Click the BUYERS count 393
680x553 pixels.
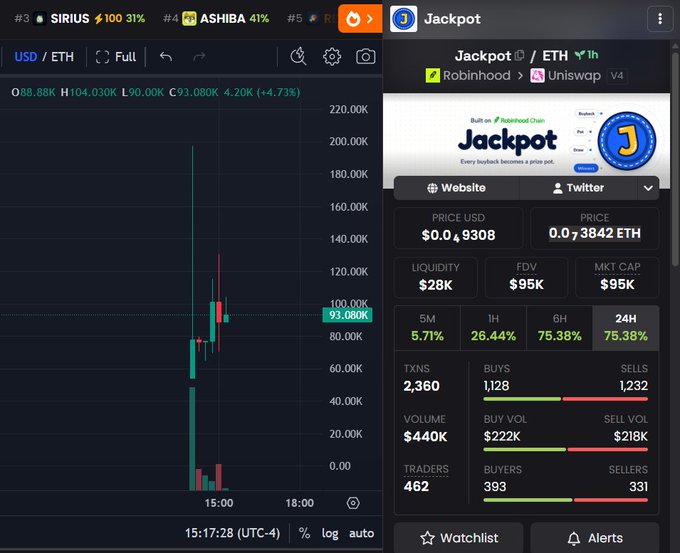point(495,487)
